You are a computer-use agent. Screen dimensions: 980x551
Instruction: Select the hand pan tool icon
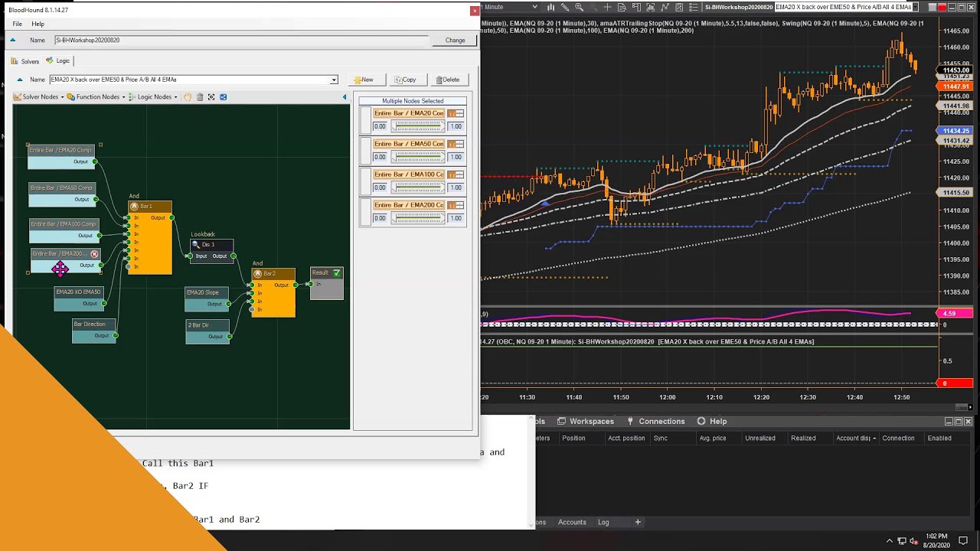tap(188, 97)
